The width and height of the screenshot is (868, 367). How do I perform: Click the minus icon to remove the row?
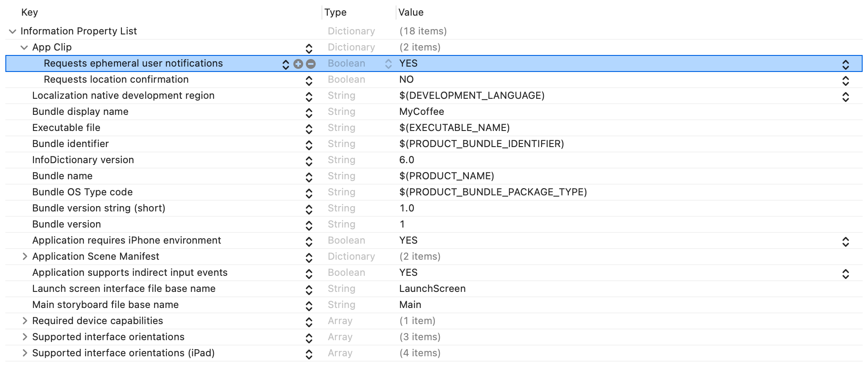click(x=311, y=64)
